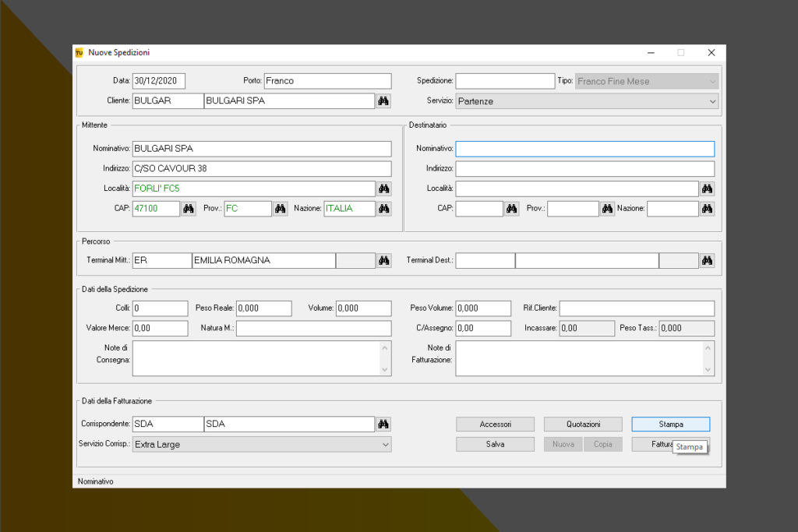798x532 pixels.
Task: Click the Destinatario Nominativo text field
Action: point(584,149)
